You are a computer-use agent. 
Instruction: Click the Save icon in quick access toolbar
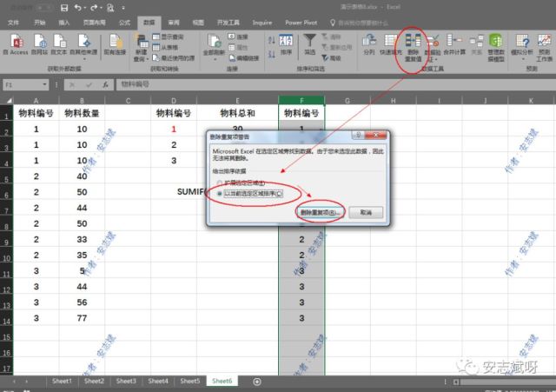[x=64, y=8]
